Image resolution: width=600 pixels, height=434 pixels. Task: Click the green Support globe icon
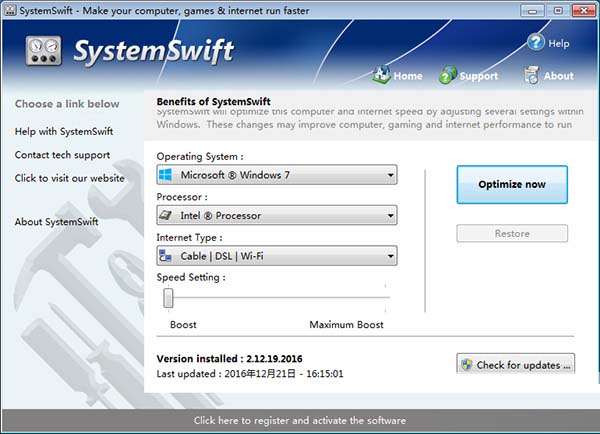pos(448,75)
